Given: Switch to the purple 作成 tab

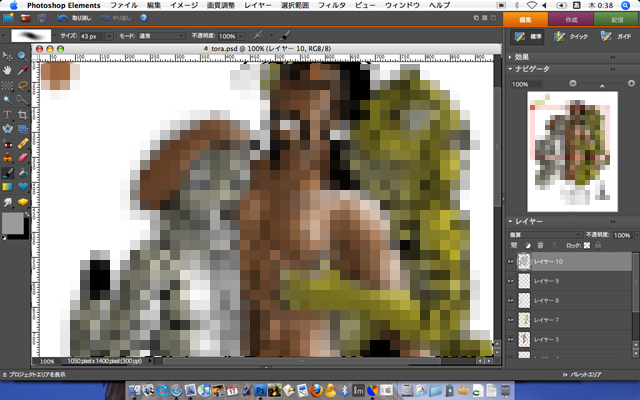Looking at the screenshot, I should click(x=571, y=19).
